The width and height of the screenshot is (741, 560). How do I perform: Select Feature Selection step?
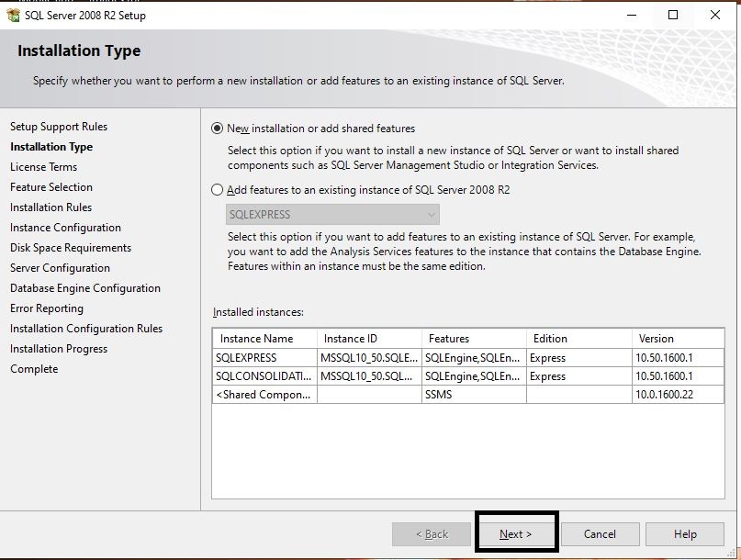click(51, 187)
